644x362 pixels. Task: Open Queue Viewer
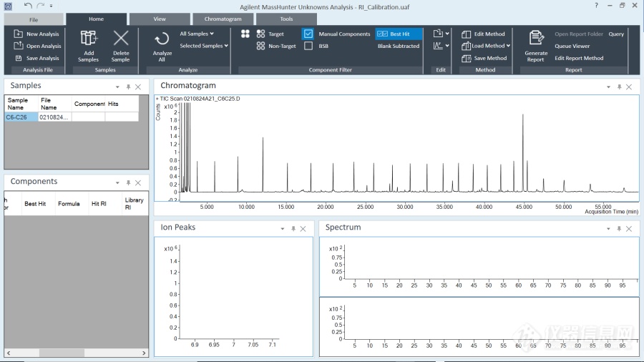click(x=572, y=46)
